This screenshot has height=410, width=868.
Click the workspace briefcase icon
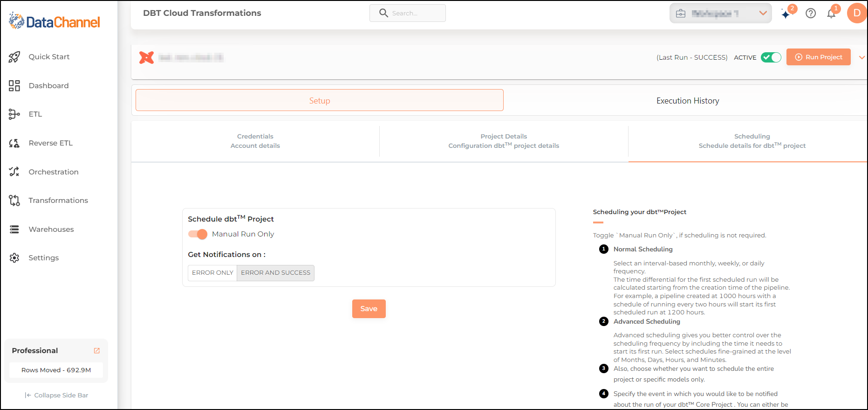(x=681, y=14)
